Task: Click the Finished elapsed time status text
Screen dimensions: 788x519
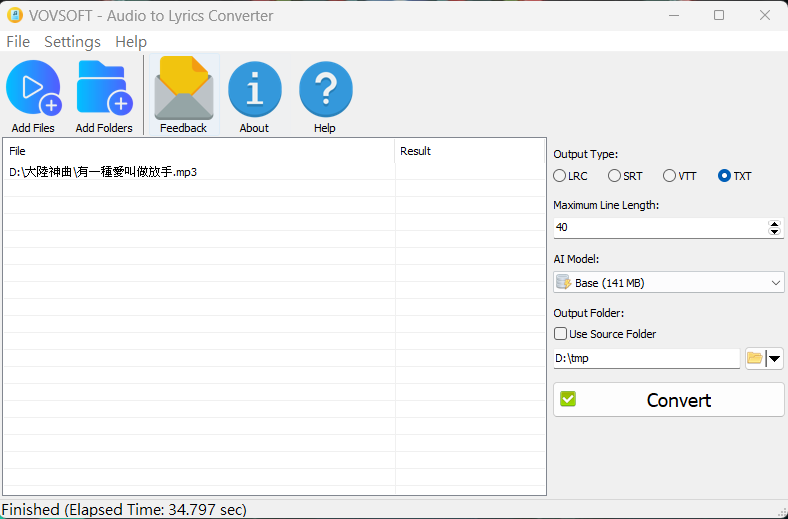Action: point(124,510)
